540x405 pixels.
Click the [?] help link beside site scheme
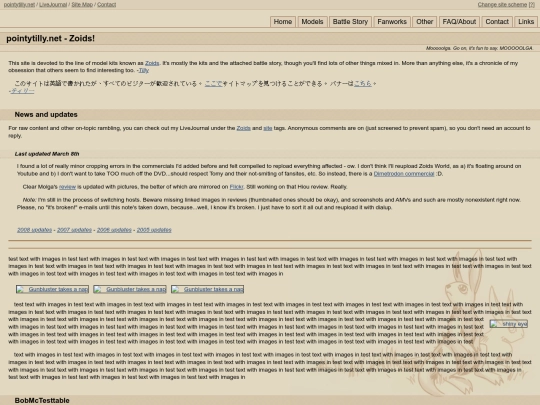tap(532, 4)
